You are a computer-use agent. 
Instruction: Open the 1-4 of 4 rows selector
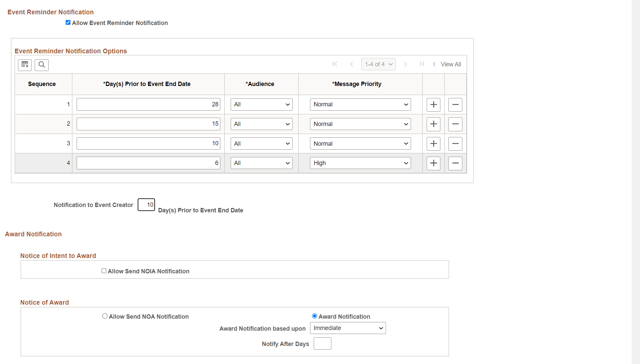pos(378,64)
